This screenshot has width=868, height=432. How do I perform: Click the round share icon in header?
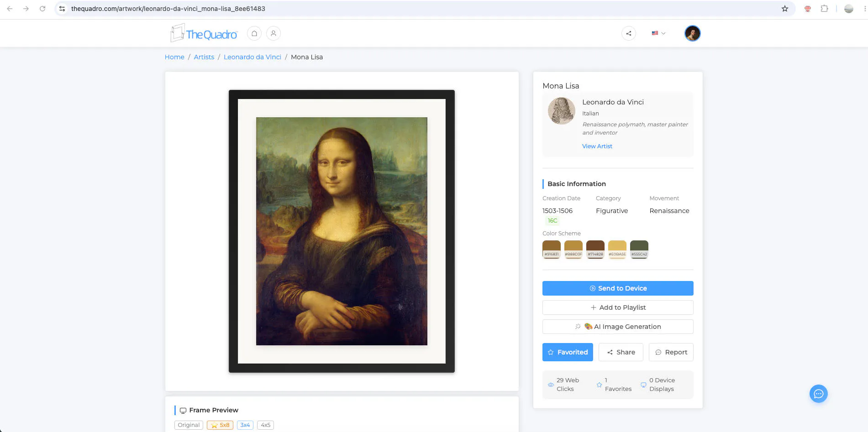(x=629, y=33)
